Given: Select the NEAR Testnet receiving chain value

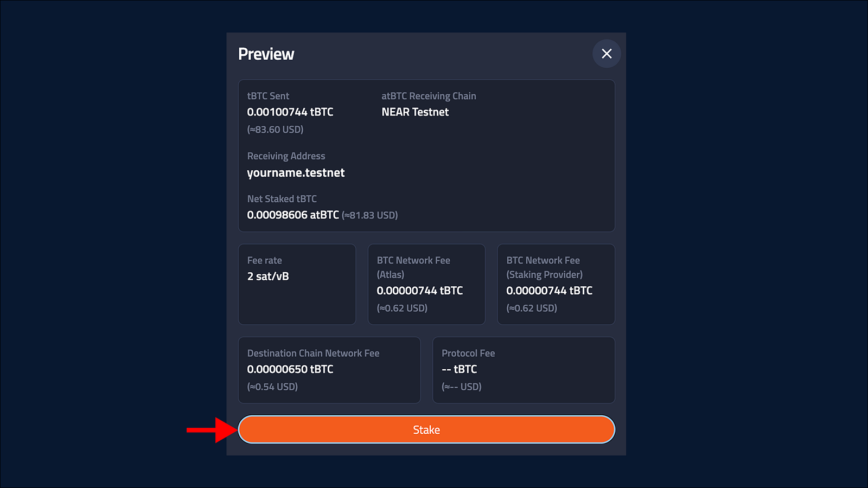Looking at the screenshot, I should [415, 112].
